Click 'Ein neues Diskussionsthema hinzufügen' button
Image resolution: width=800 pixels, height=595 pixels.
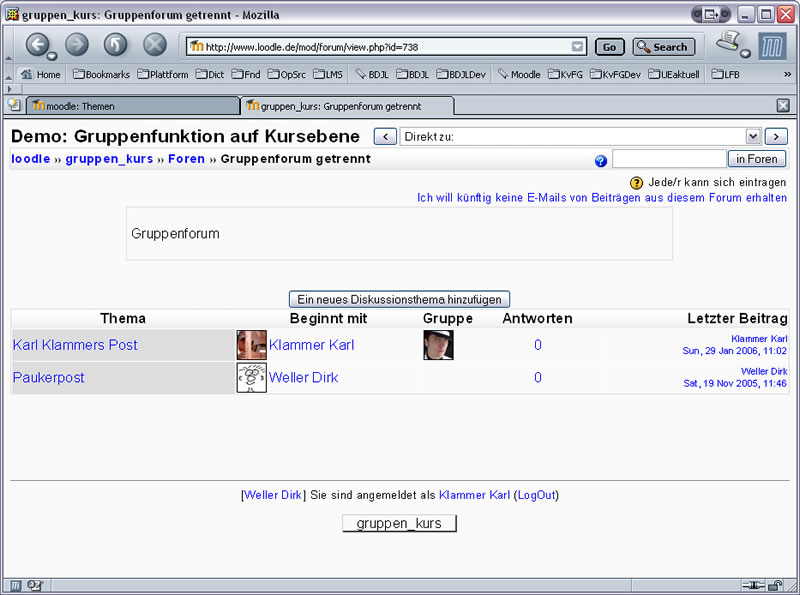(400, 299)
